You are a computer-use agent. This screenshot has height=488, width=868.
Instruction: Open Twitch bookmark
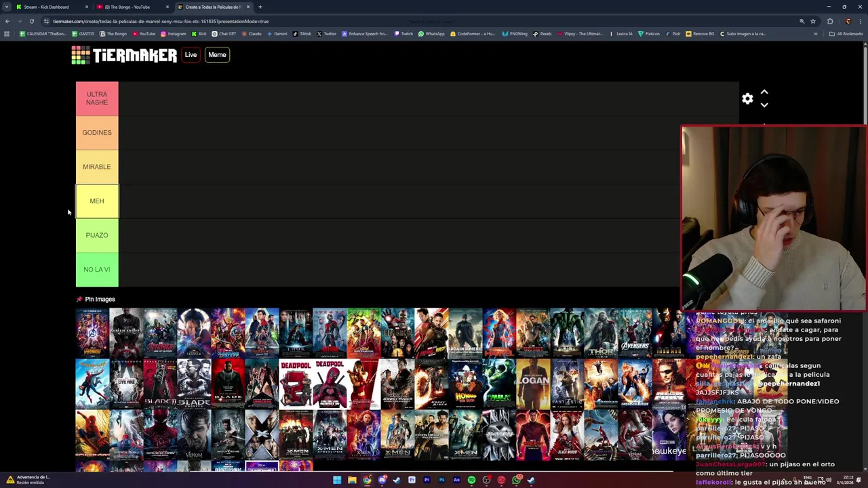point(404,34)
